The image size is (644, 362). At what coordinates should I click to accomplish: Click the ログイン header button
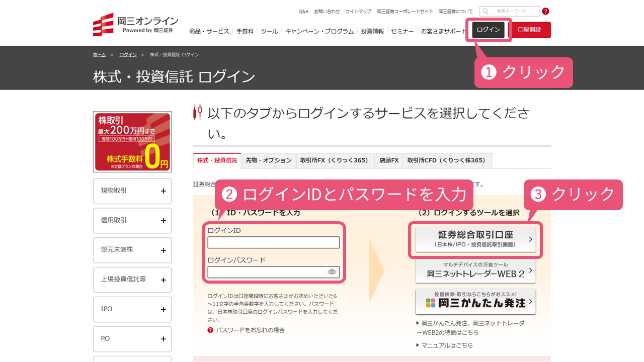pyautogui.click(x=488, y=30)
